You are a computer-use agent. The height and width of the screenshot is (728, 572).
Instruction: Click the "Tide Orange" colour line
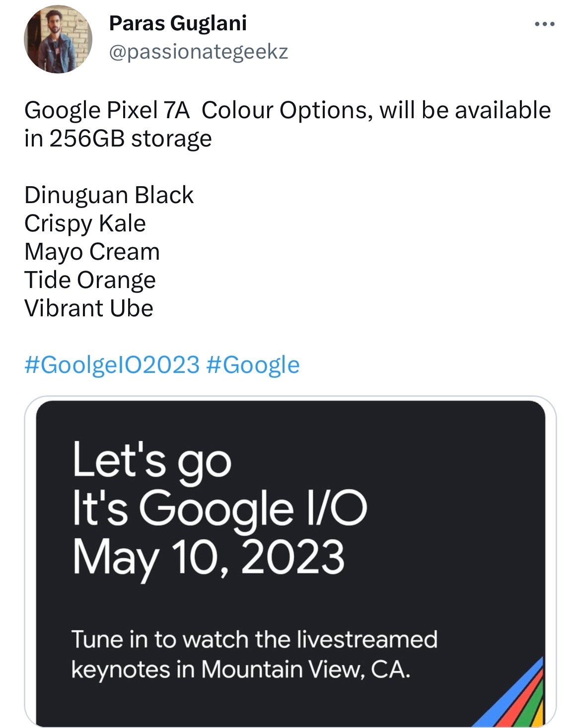click(90, 280)
